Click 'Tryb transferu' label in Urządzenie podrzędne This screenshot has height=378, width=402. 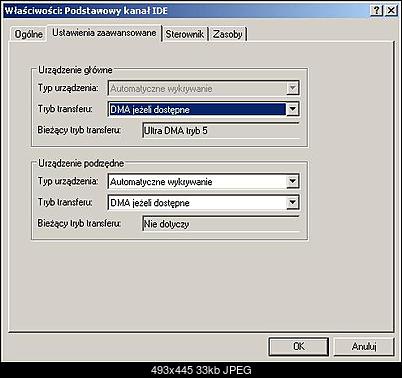[x=65, y=202]
